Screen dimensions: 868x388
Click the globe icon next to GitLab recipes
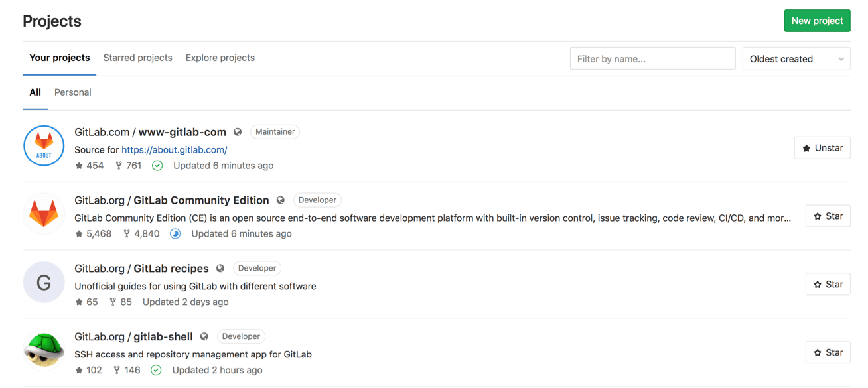tap(220, 268)
